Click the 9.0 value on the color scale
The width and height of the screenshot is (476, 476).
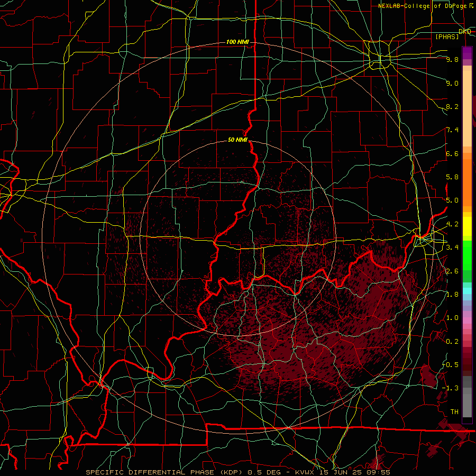[452, 83]
